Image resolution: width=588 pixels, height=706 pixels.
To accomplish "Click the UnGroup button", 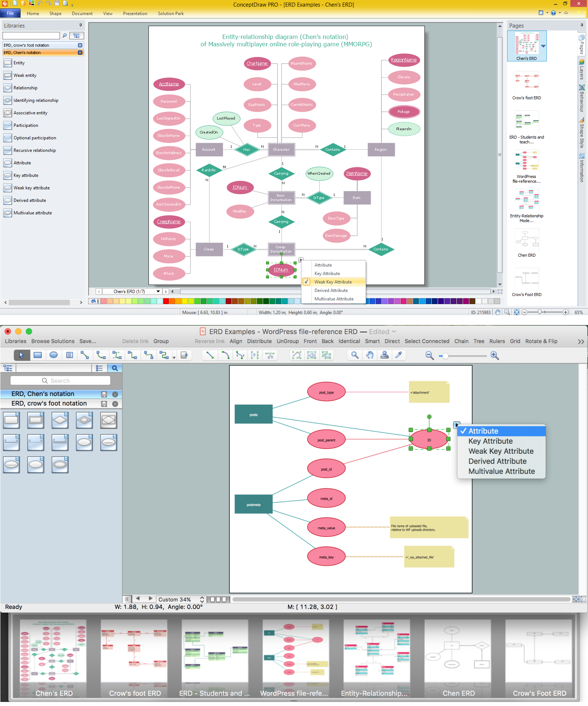I will (x=288, y=341).
